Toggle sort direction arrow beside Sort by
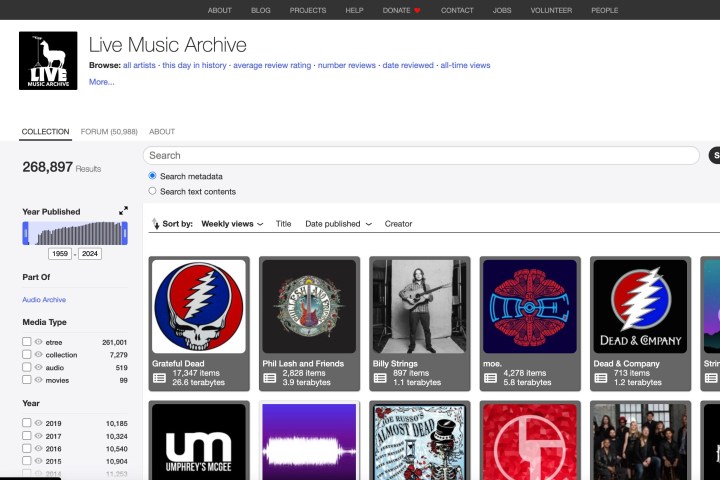The height and width of the screenshot is (480, 720). 155,224
